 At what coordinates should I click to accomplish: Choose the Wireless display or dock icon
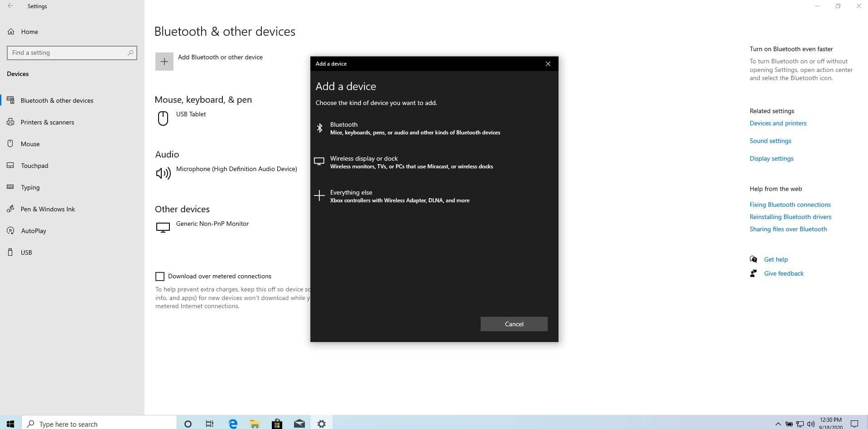click(x=319, y=162)
